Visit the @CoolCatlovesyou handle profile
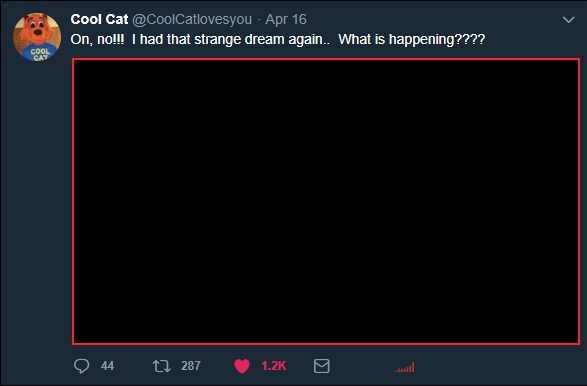587x386 pixels. [x=192, y=19]
